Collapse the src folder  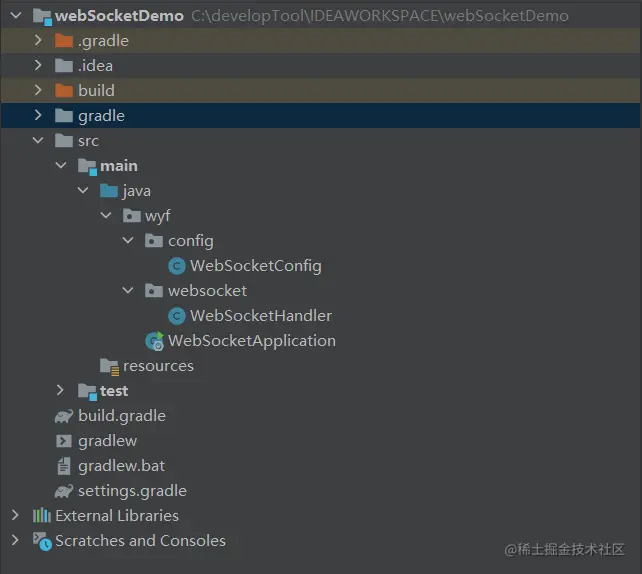click(x=38, y=141)
